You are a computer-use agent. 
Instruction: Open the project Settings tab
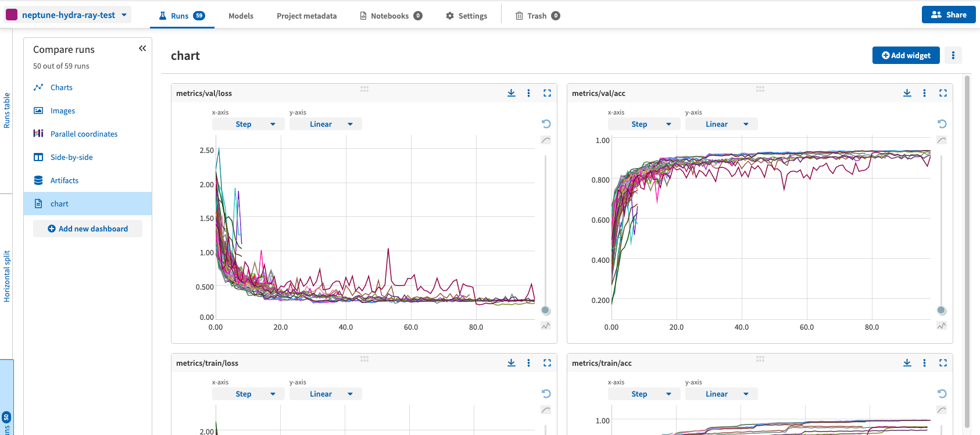[466, 16]
